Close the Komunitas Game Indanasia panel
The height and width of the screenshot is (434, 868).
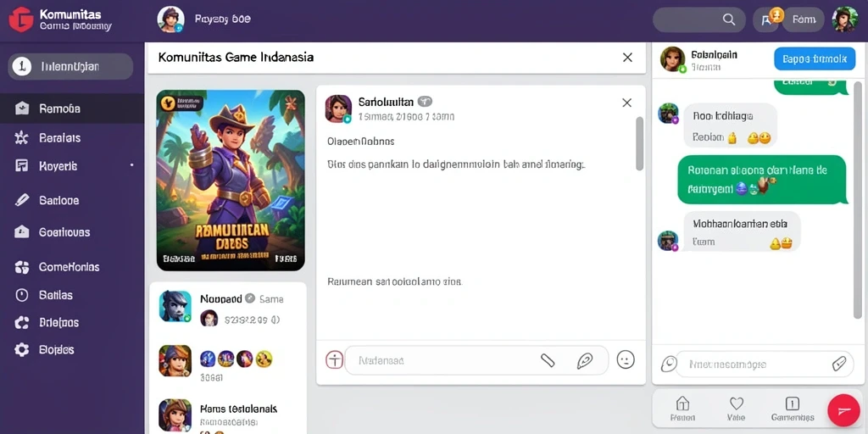(x=627, y=58)
